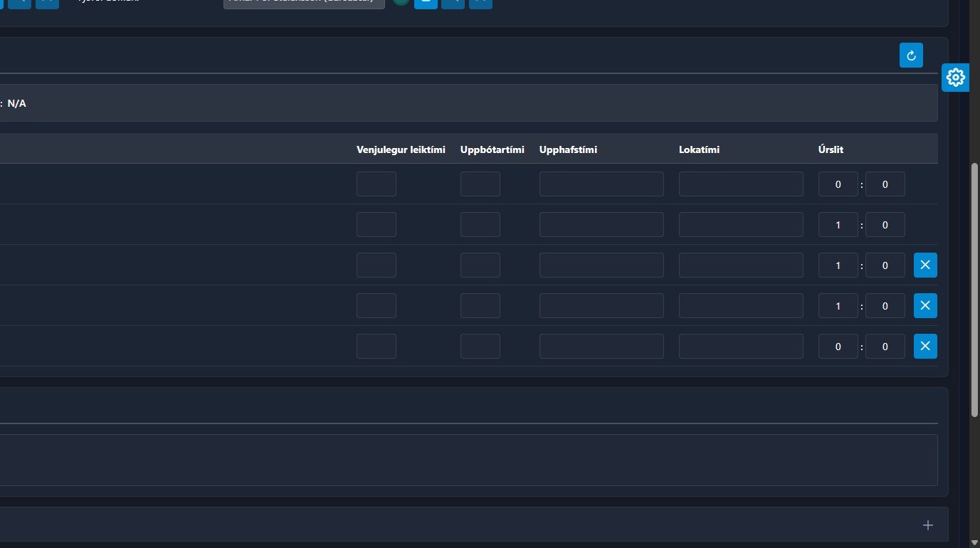Screen dimensions: 980x548
Task: Click the Úrslit column header
Action: [x=831, y=149]
